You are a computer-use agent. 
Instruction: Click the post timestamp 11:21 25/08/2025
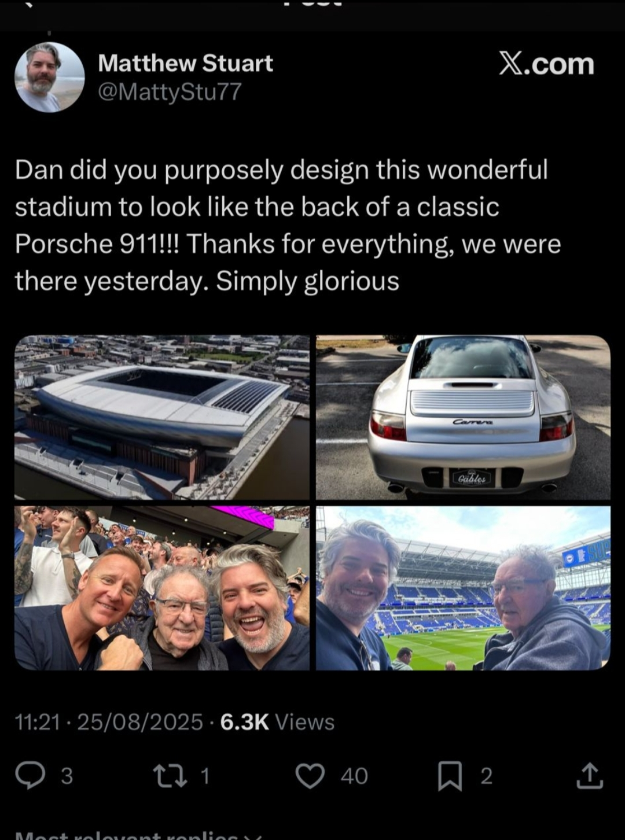109,722
